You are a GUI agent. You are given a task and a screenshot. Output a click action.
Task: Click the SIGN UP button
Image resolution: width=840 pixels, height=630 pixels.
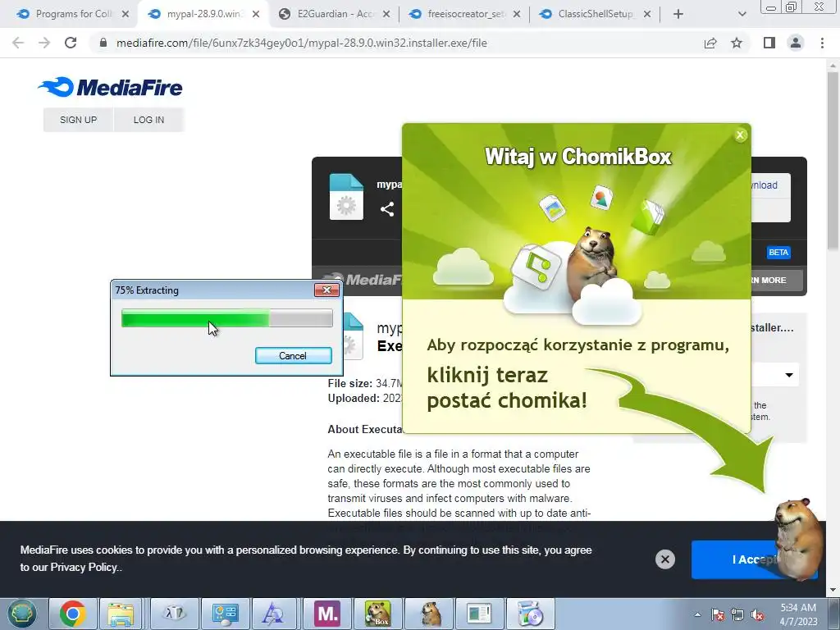click(78, 120)
